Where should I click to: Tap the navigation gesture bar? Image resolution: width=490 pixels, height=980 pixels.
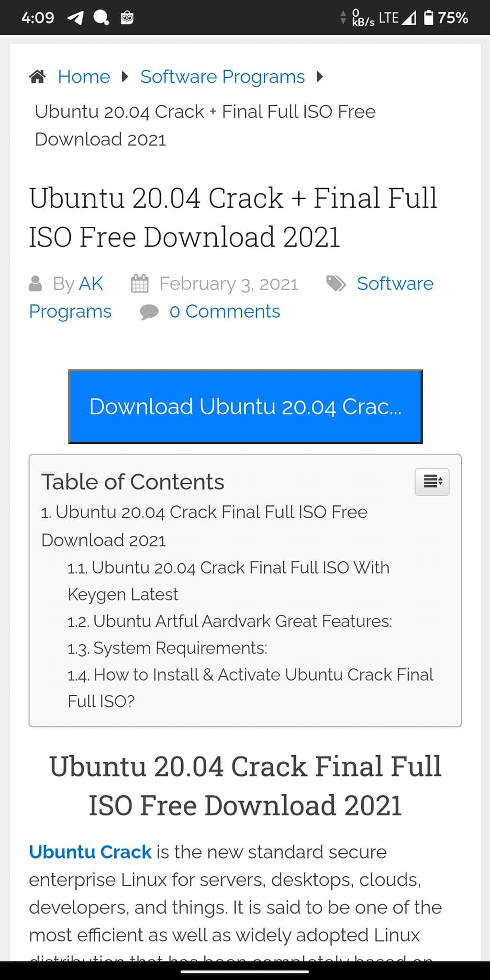[245, 971]
